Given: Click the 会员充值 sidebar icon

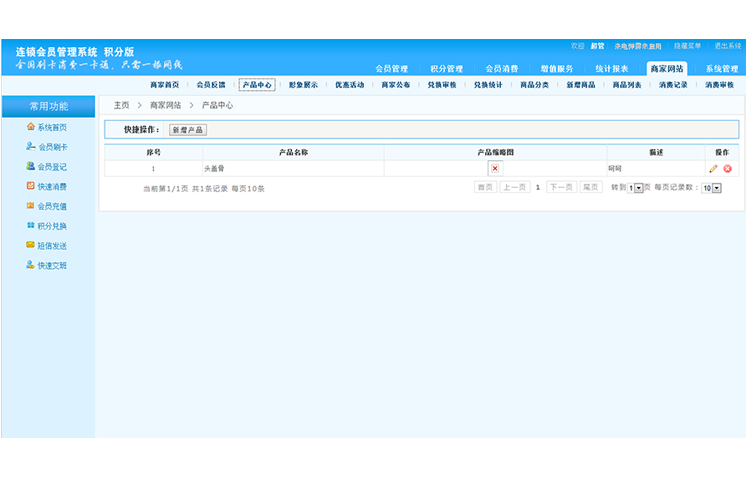Looking at the screenshot, I should click(30, 206).
